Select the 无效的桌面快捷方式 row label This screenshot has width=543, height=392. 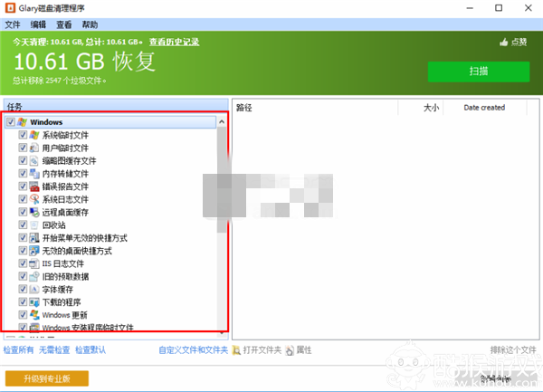77,251
